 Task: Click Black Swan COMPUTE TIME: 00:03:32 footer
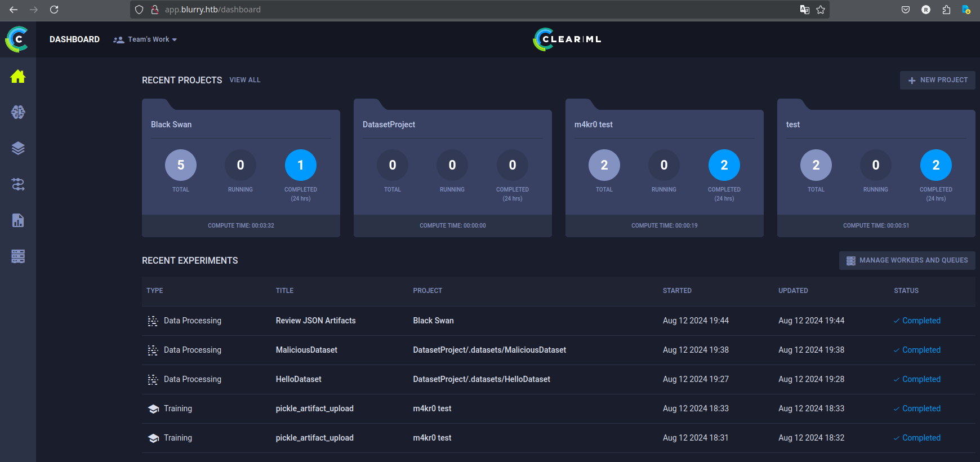[x=241, y=225]
